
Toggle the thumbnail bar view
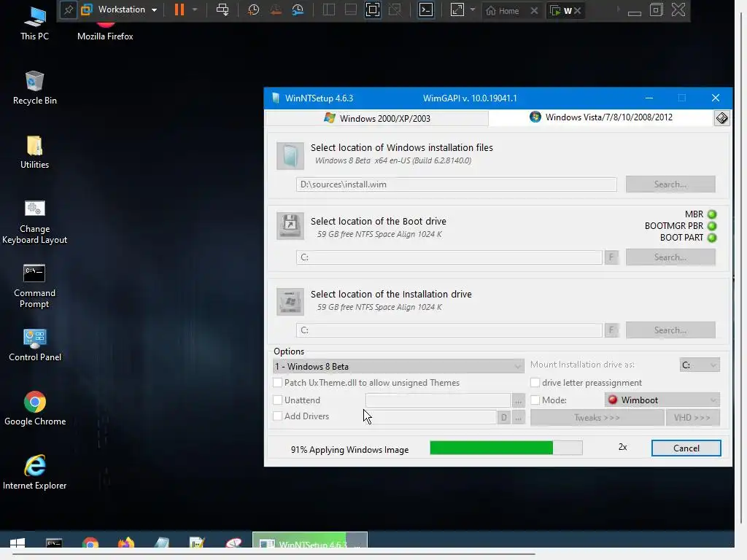tap(351, 10)
